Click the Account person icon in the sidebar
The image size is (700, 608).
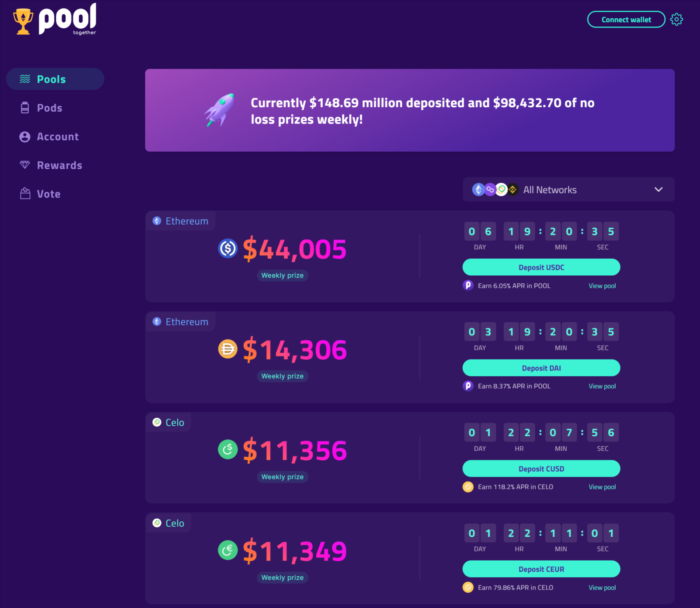[25, 137]
